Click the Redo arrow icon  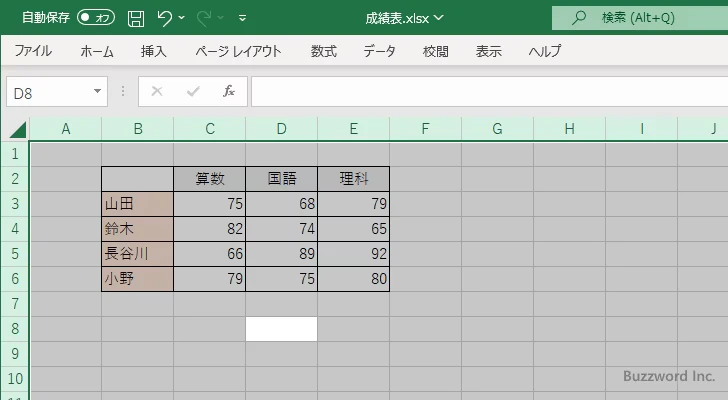tap(204, 18)
